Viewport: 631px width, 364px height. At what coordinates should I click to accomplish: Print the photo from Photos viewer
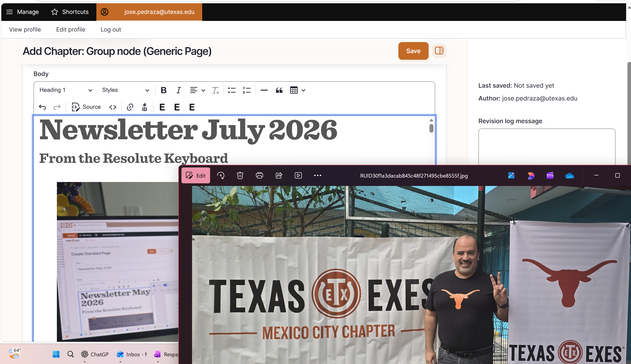tap(259, 175)
